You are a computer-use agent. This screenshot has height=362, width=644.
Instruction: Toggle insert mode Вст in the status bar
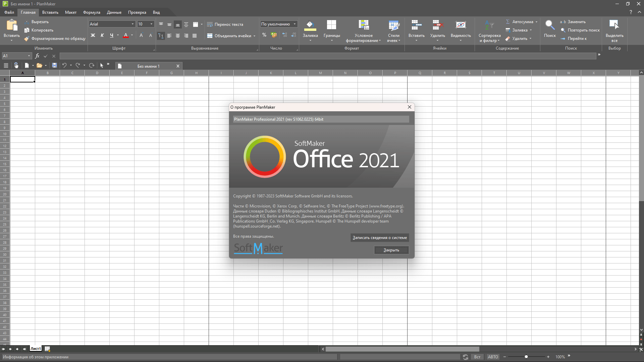[477, 357]
